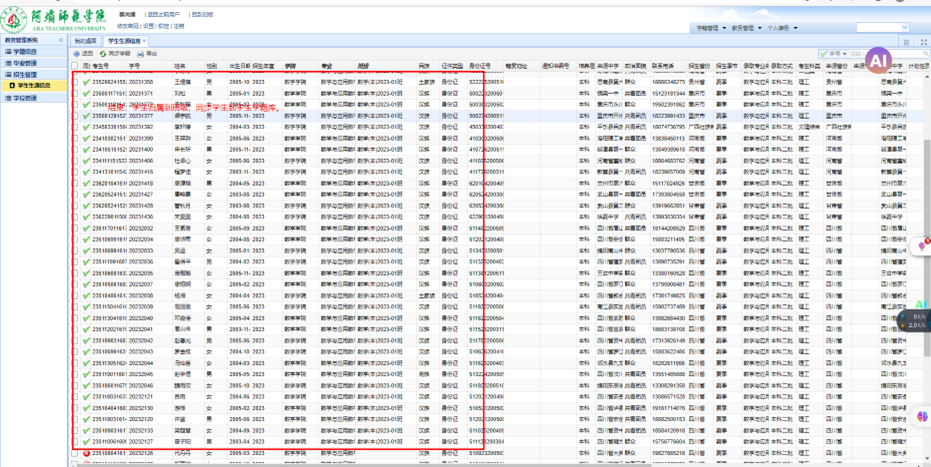The height and width of the screenshot is (467, 931).
Task: Open the 个人事务 dropdown menu in top bar
Action: coord(781,28)
